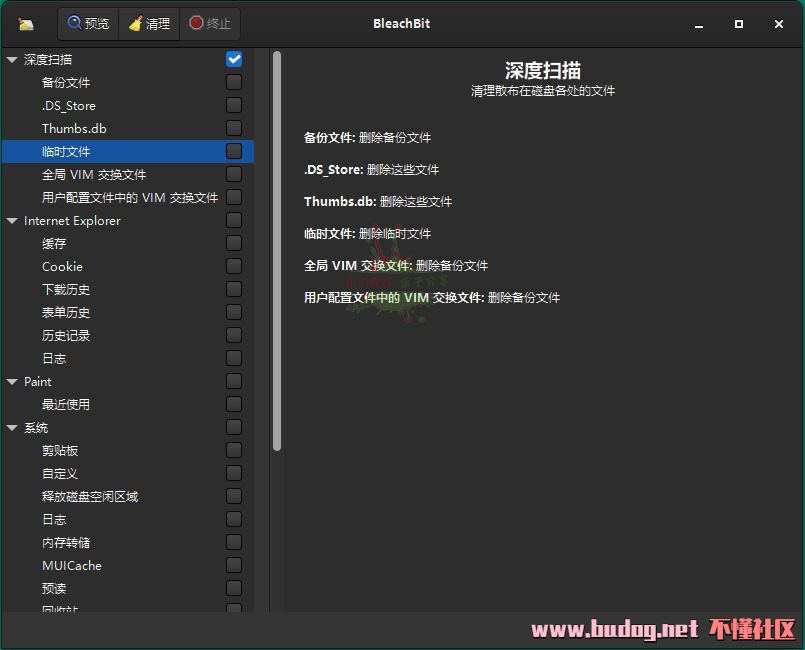Image resolution: width=805 pixels, height=650 pixels.
Task: Enable the 临时文件 checkbox
Action: tap(234, 151)
